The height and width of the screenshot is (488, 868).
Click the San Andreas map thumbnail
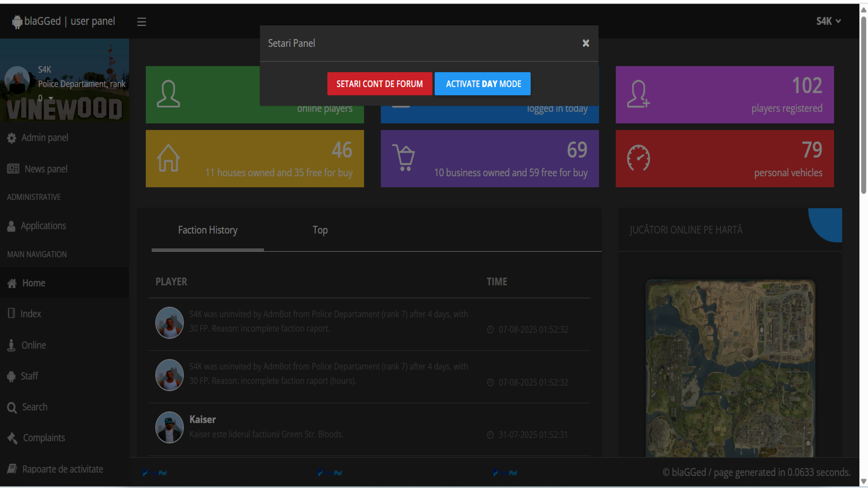point(730,368)
